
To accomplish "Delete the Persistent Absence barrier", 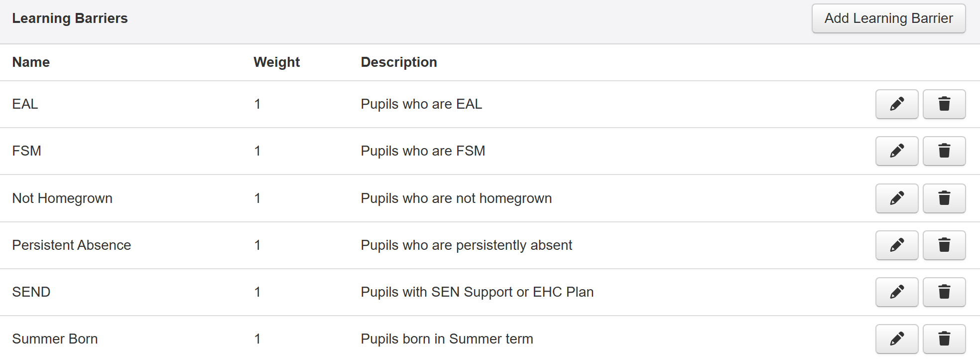I will (944, 245).
